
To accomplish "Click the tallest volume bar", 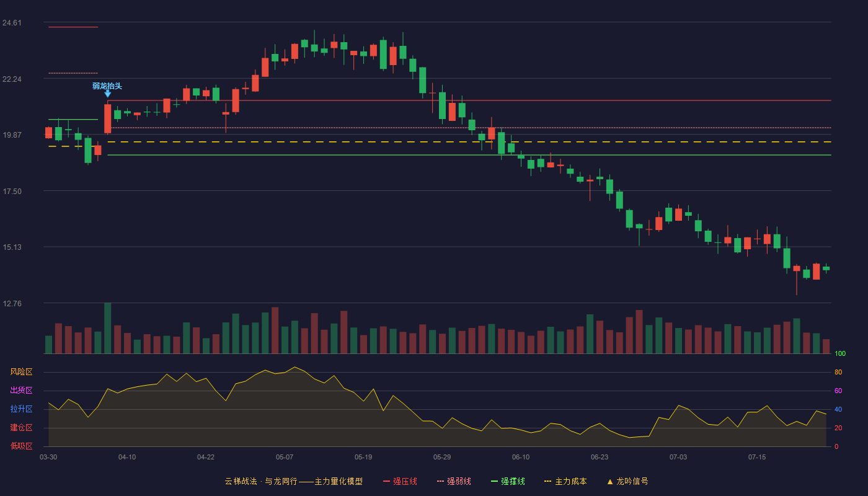I will [x=108, y=328].
